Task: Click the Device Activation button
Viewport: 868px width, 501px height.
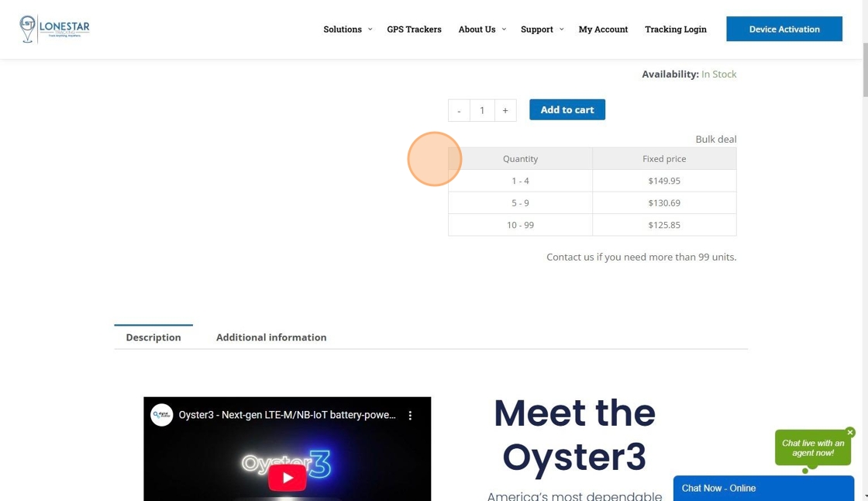Action: tap(784, 29)
